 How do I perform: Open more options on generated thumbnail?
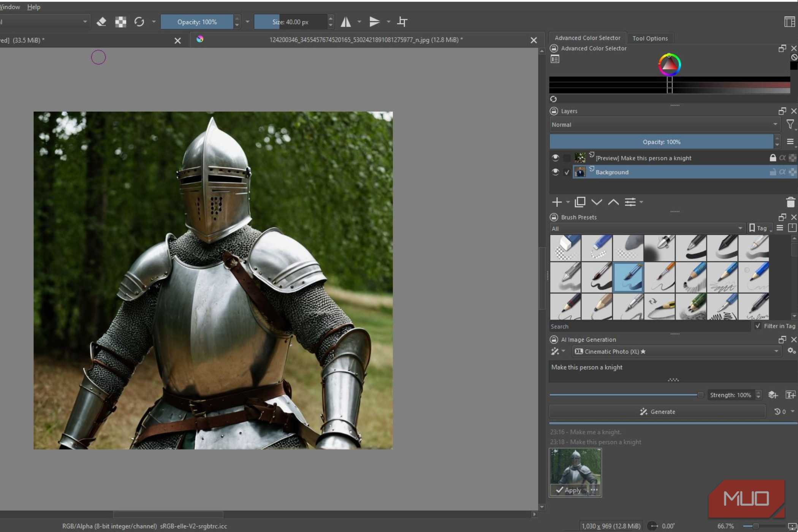pyautogui.click(x=594, y=490)
